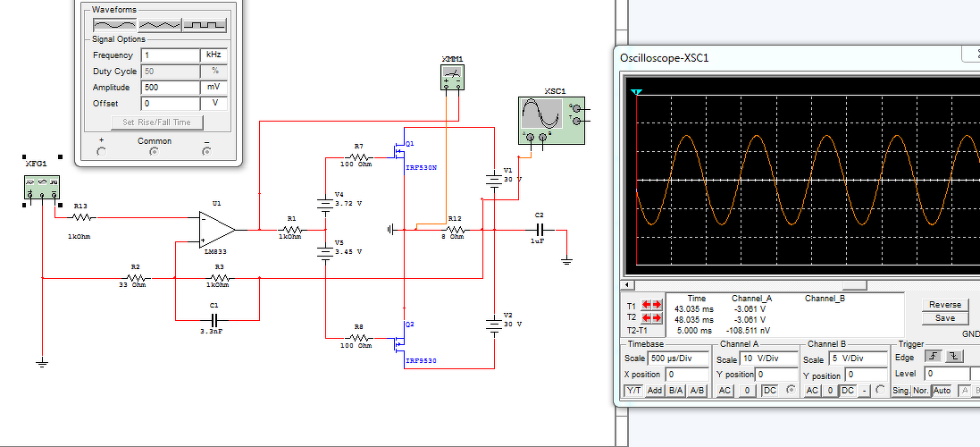
Task: Set Channel B coupling to DC
Action: tap(848, 390)
